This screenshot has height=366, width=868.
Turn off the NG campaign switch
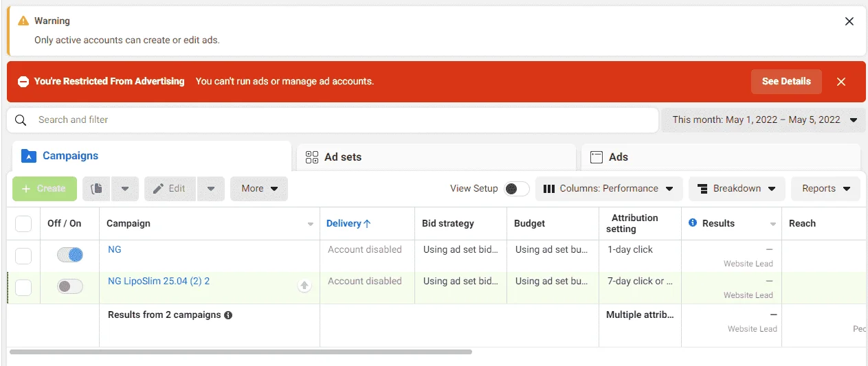pyautogui.click(x=70, y=255)
